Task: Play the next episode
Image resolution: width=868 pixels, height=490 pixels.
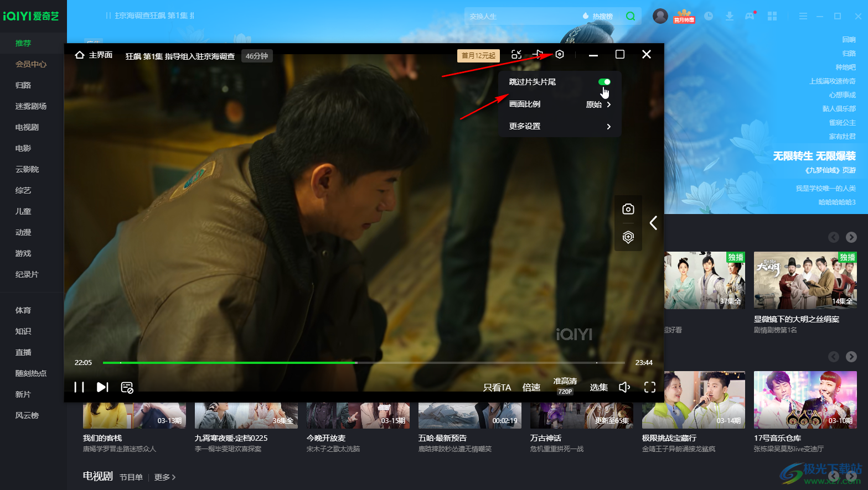Action: [x=102, y=387]
